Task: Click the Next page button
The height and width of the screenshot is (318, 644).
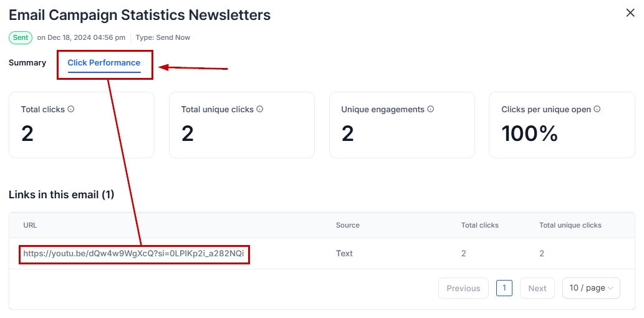Action: 537,288
